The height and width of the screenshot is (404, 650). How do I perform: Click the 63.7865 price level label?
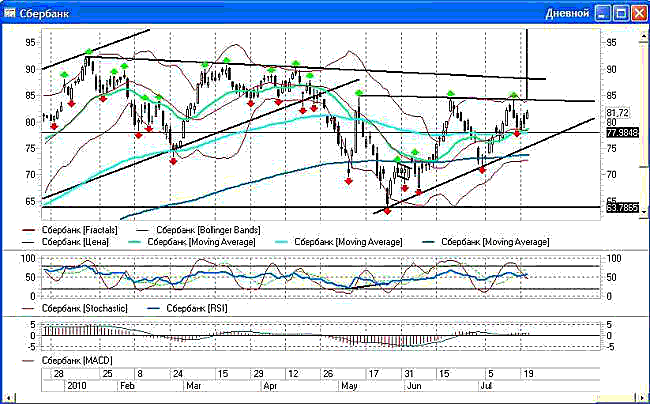coord(622,208)
